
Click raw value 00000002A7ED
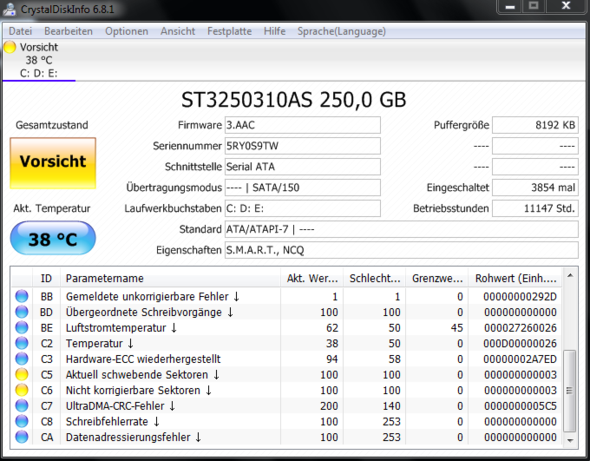[520, 359]
